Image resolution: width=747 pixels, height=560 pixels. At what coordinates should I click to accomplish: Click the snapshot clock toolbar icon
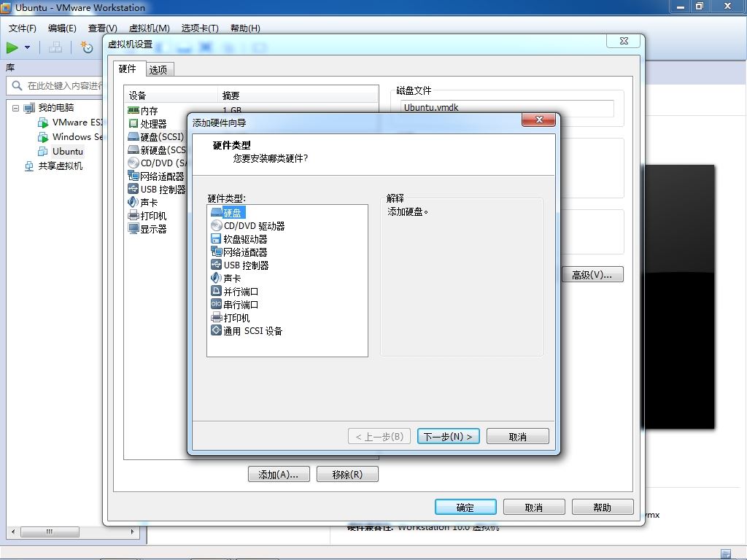tap(87, 47)
